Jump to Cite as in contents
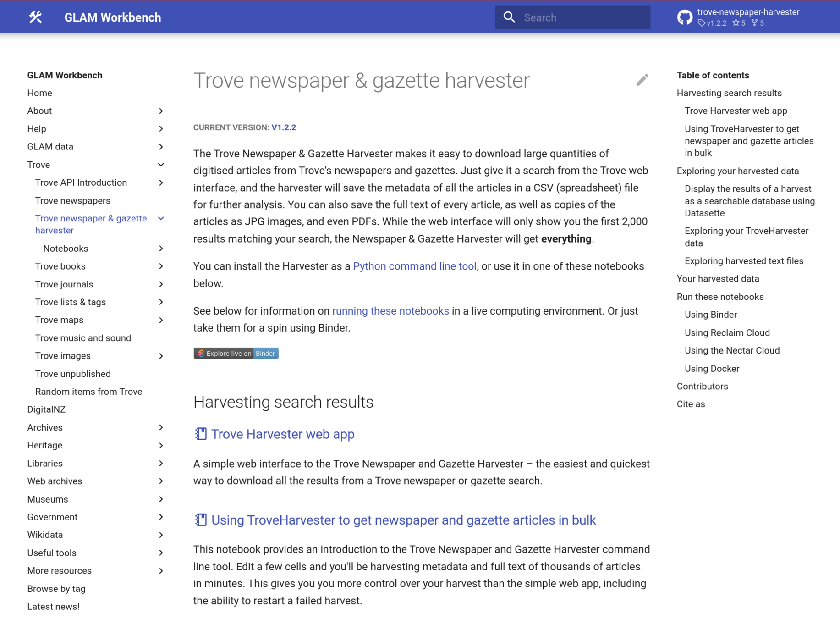The image size is (840, 619). [691, 404]
